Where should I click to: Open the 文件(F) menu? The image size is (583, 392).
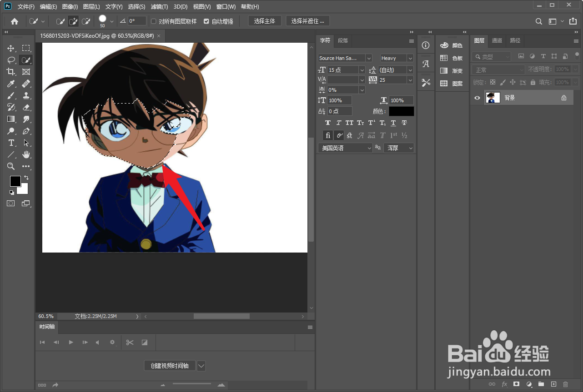click(x=26, y=7)
